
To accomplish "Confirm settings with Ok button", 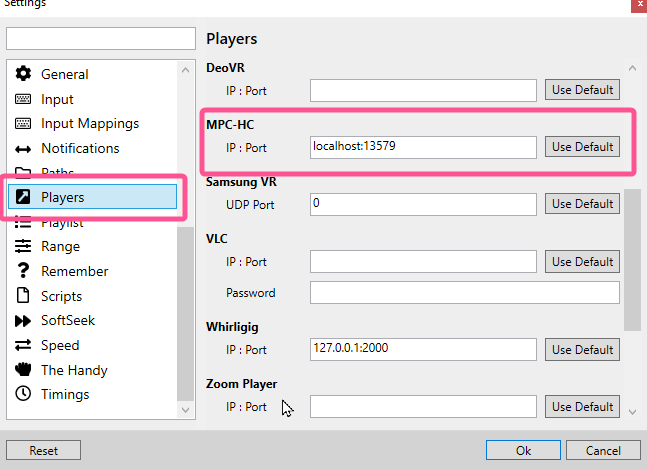I will coord(523,450).
